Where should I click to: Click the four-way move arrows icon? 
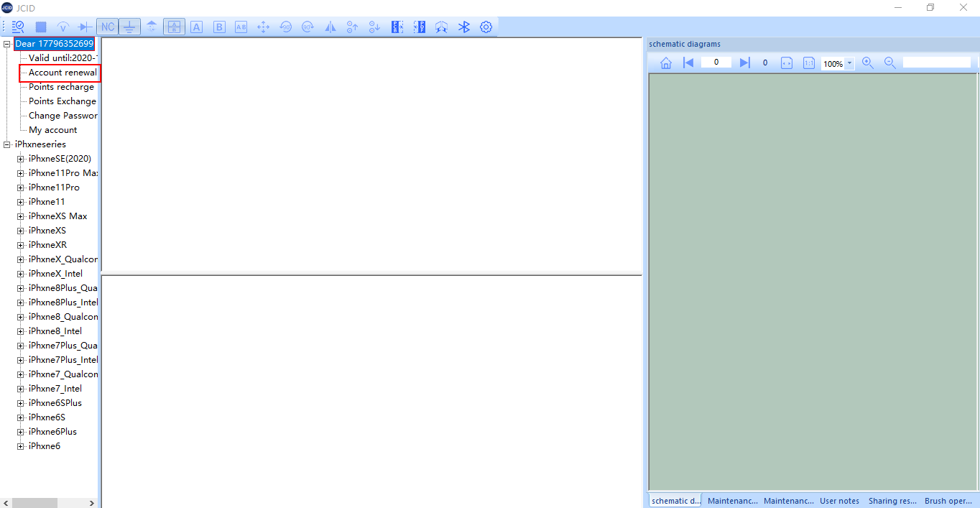click(x=263, y=27)
